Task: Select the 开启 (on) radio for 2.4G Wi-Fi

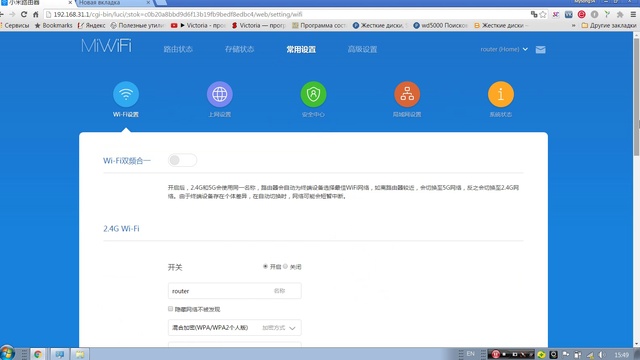Action: (x=265, y=267)
